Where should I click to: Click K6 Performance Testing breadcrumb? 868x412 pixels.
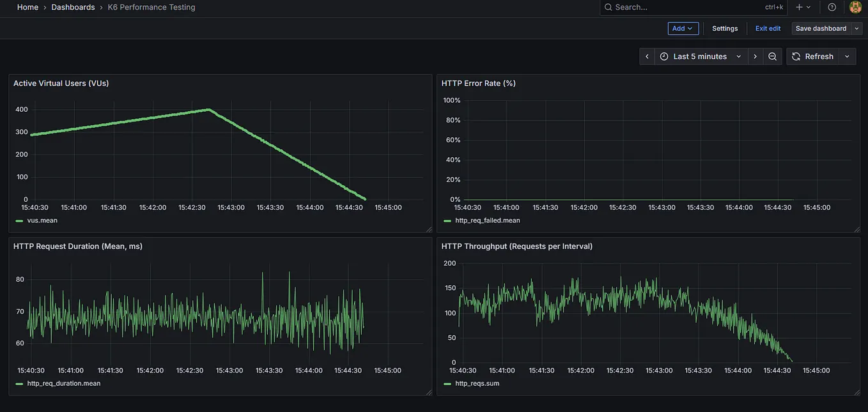pos(151,7)
